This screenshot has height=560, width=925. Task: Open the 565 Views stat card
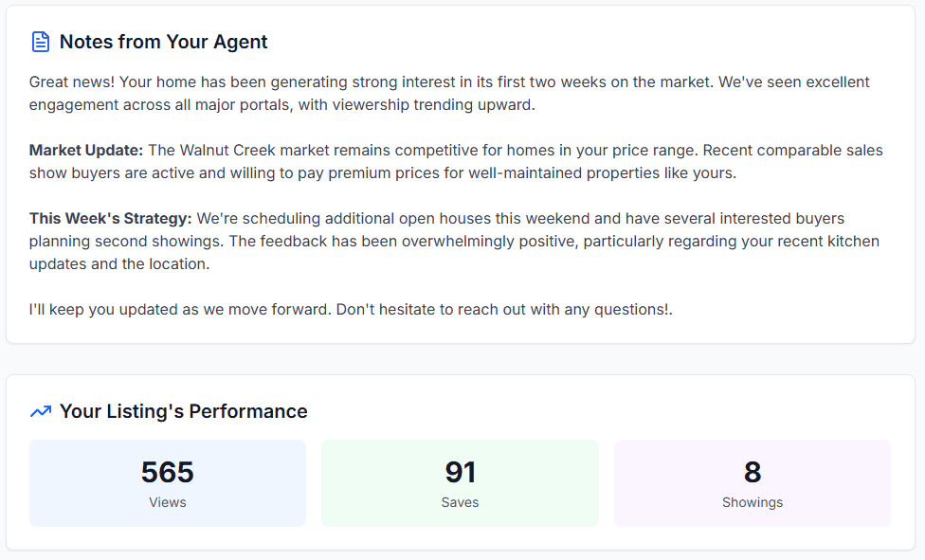click(x=168, y=483)
